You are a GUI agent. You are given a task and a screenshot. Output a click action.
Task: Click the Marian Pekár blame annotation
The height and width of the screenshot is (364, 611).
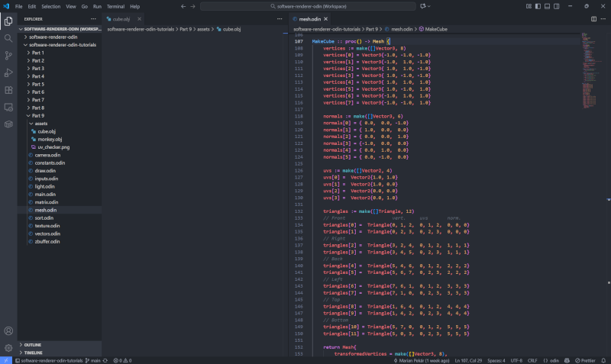point(422,360)
